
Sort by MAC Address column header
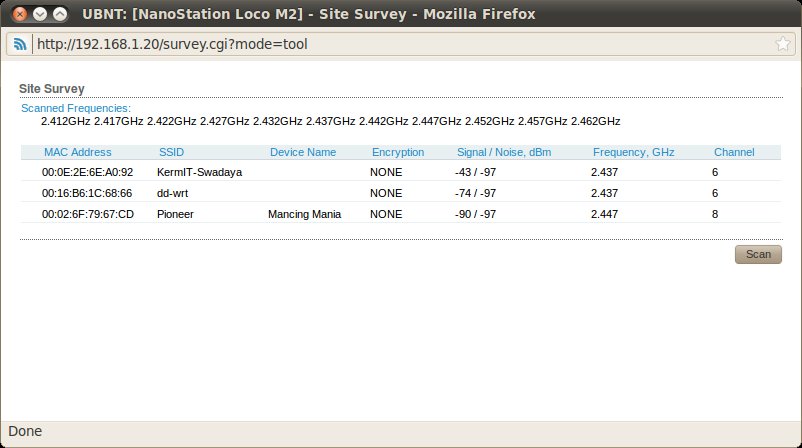[x=78, y=153]
